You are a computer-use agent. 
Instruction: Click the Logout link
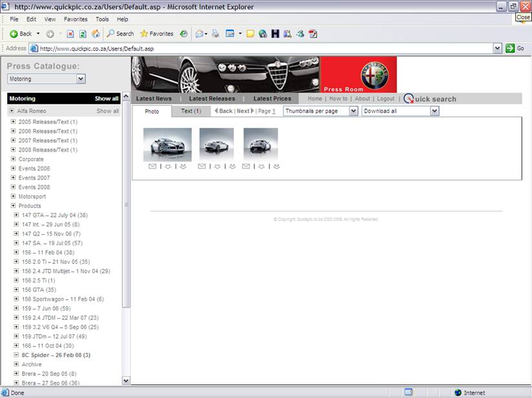tap(386, 99)
